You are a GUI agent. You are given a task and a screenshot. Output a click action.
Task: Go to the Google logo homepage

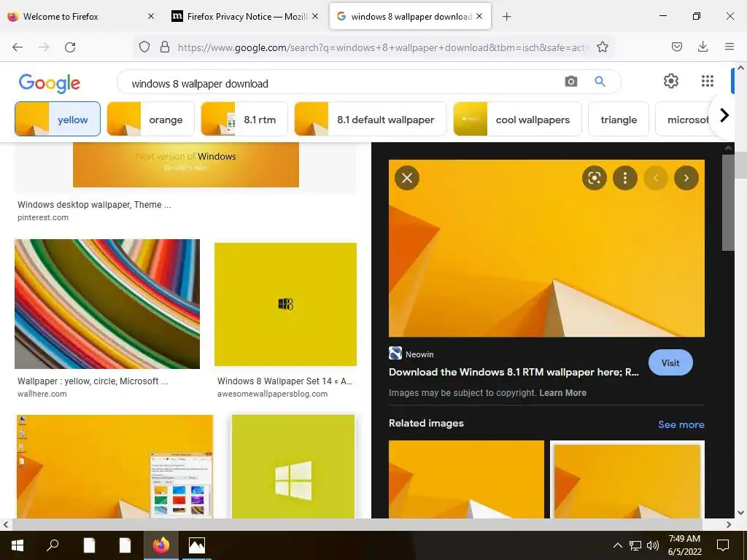coord(49,83)
